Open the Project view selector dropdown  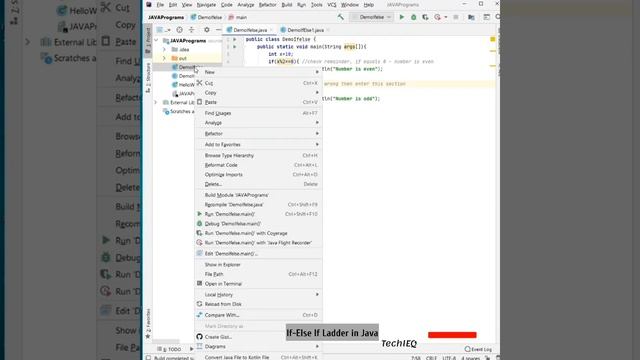coord(163,30)
